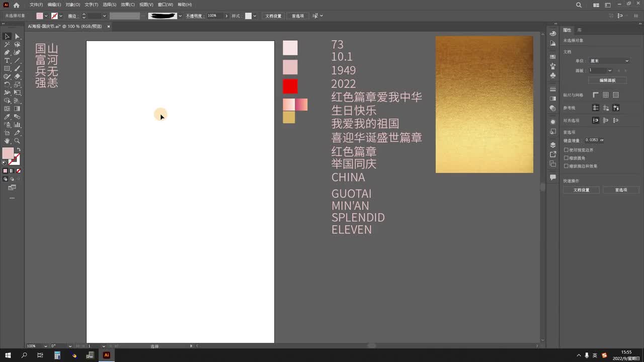Select the Direct Selection tool
Image resolution: width=644 pixels, height=362 pixels.
17,36
